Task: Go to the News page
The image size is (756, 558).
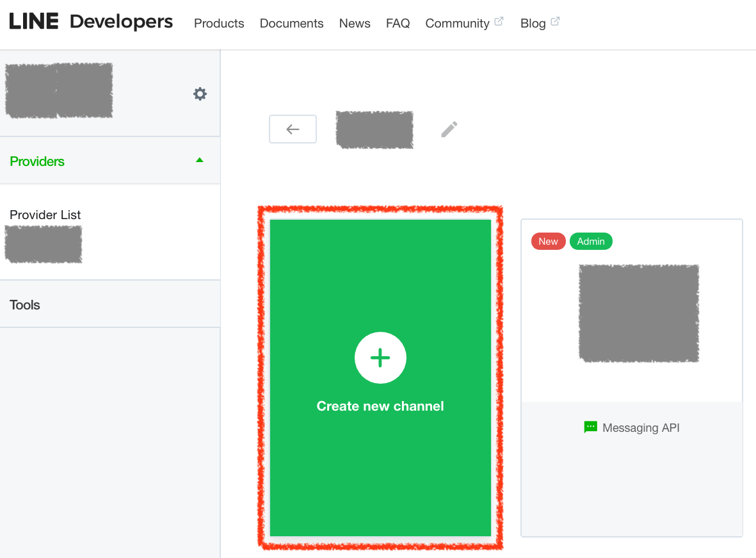Action: [x=355, y=24]
